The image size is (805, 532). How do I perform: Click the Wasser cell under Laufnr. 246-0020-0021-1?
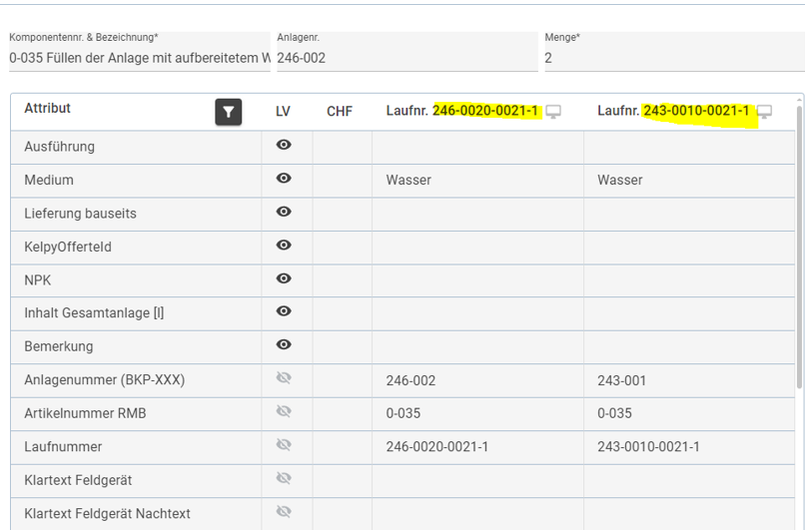coord(408,181)
